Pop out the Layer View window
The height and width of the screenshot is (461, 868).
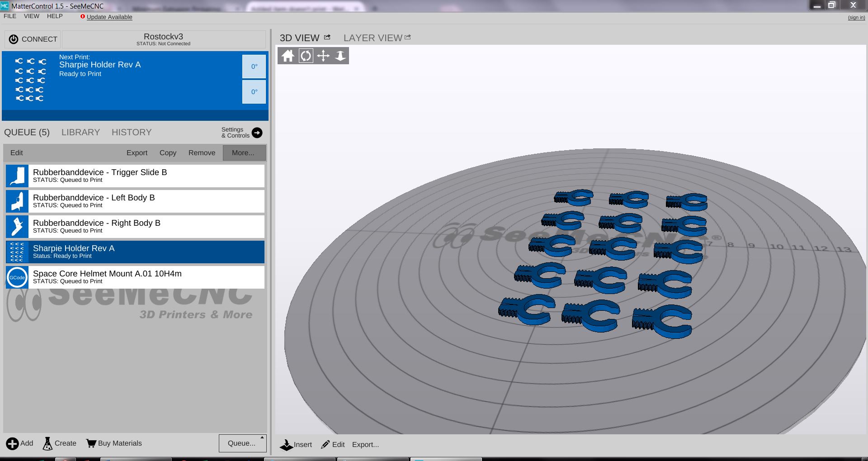pos(408,38)
